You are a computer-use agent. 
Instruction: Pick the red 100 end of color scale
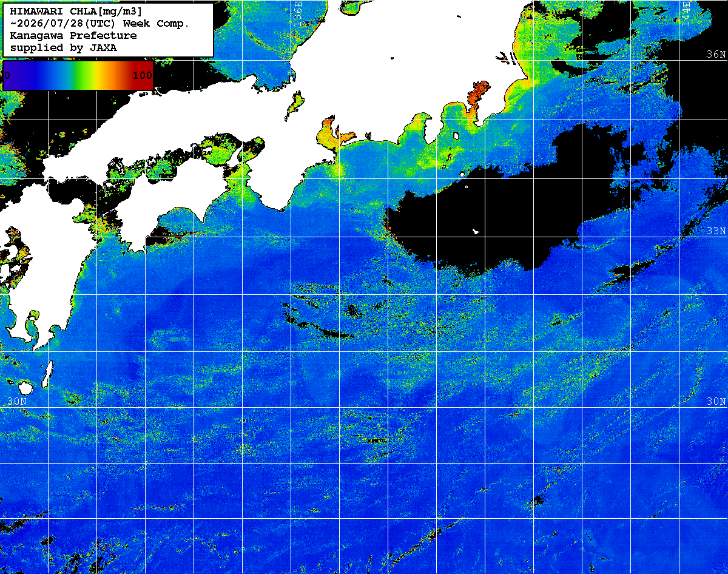point(143,75)
